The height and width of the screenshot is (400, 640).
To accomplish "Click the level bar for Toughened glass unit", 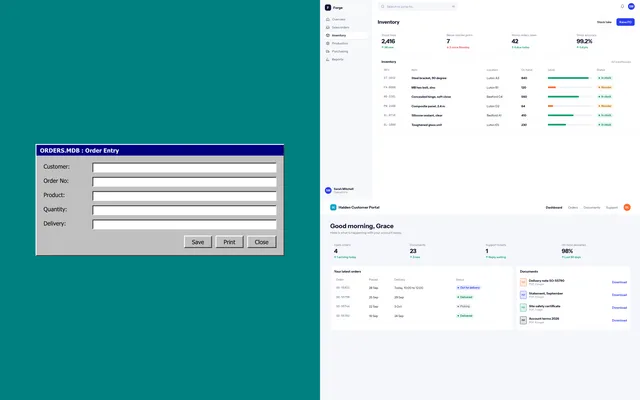I will [570, 125].
